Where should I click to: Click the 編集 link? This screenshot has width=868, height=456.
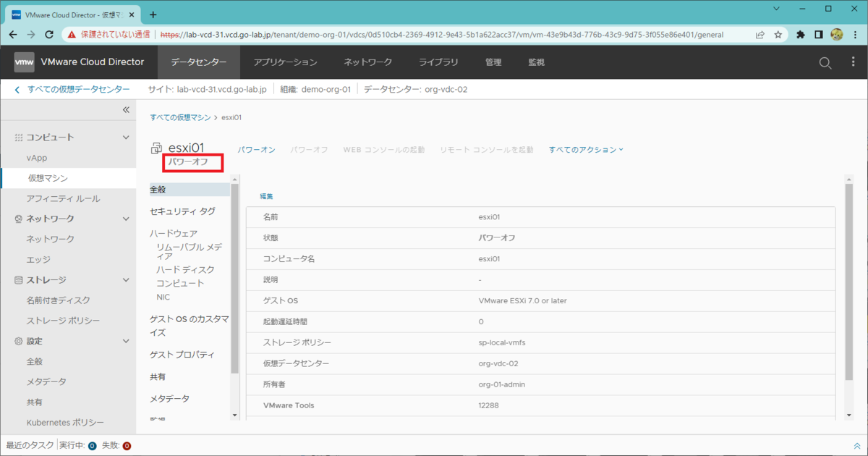click(x=267, y=196)
